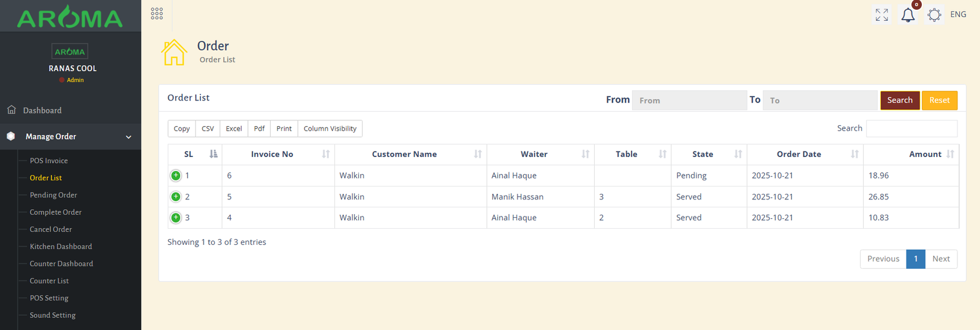Export the order list as Excel
The image size is (980, 330).
pyautogui.click(x=233, y=129)
